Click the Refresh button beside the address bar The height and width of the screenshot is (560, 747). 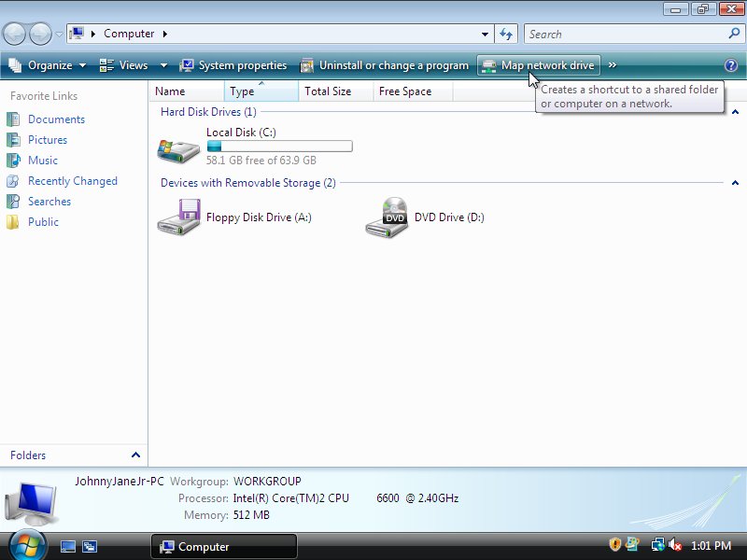pyautogui.click(x=506, y=35)
